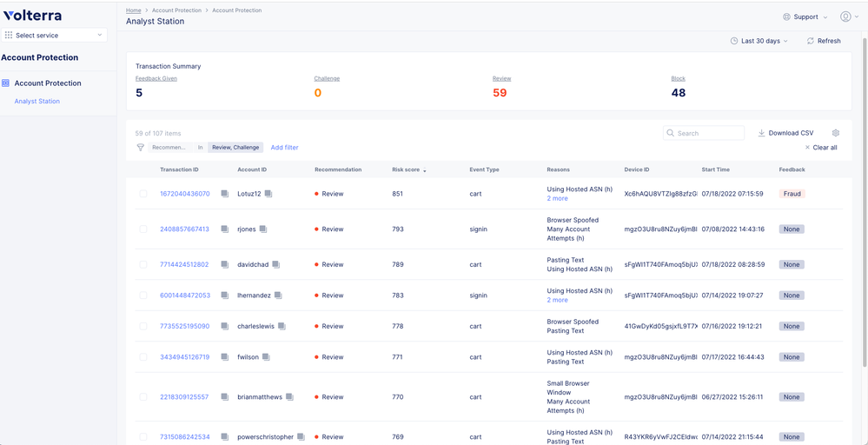Viewport: 868px width, 445px height.
Task: Sort table by Risk score column
Action: click(407, 169)
